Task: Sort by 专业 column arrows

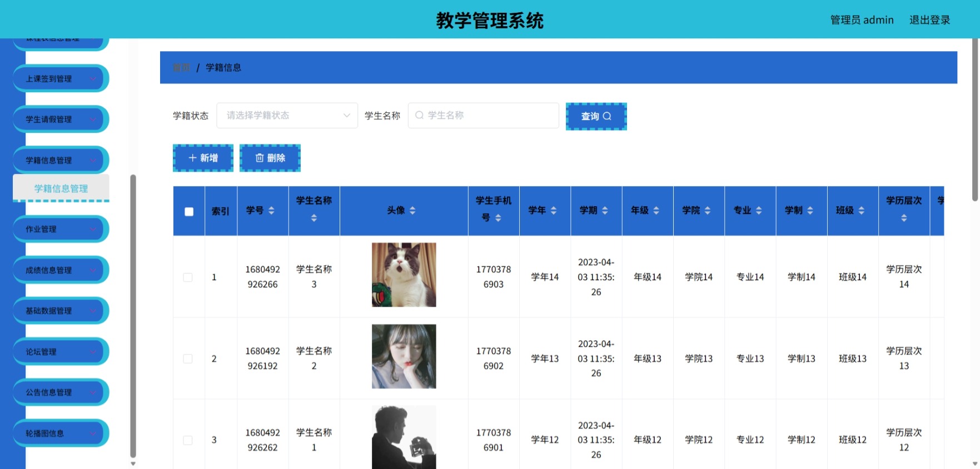Action: click(759, 211)
